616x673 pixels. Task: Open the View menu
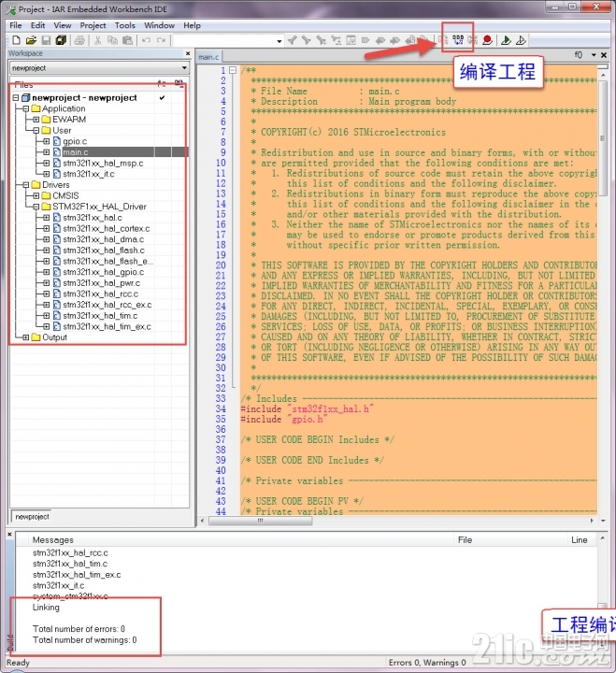point(63,25)
